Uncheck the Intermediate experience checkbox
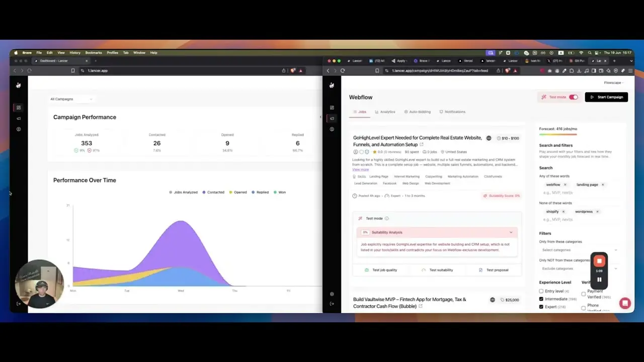644x362 pixels. coord(541,299)
